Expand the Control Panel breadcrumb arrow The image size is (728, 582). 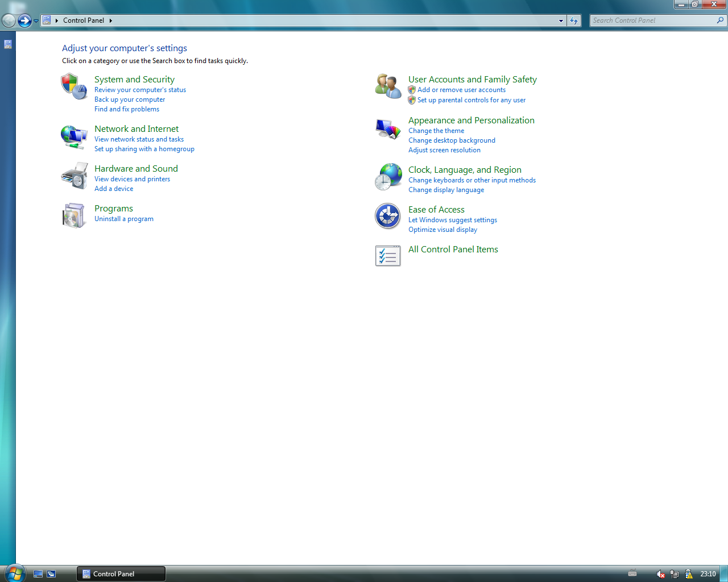pyautogui.click(x=111, y=20)
